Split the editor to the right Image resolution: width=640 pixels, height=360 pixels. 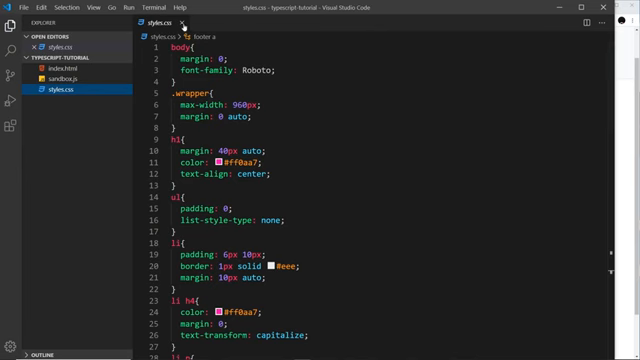(x=587, y=23)
